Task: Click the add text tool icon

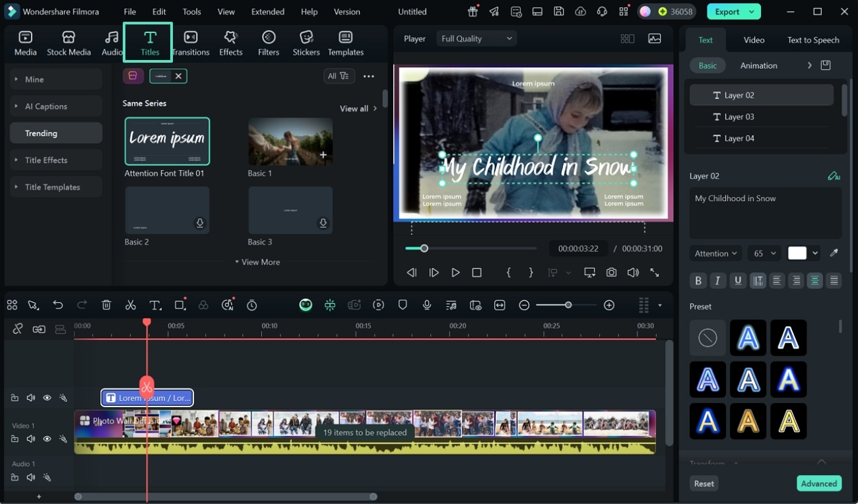Action: [x=155, y=305]
